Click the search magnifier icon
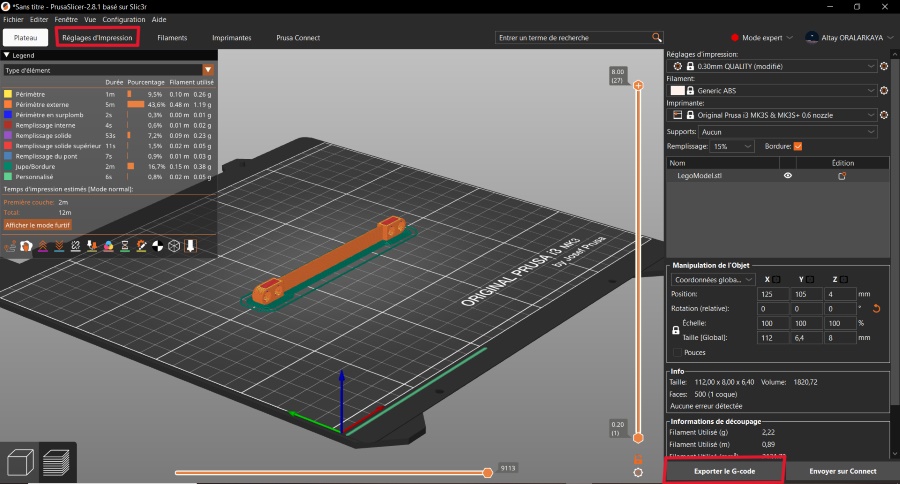 [657, 37]
